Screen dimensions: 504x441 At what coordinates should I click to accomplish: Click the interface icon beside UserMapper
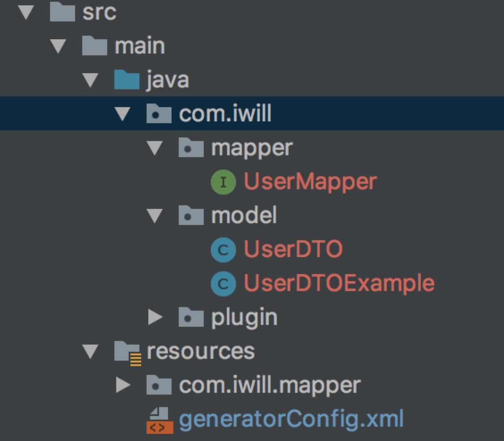click(x=223, y=182)
